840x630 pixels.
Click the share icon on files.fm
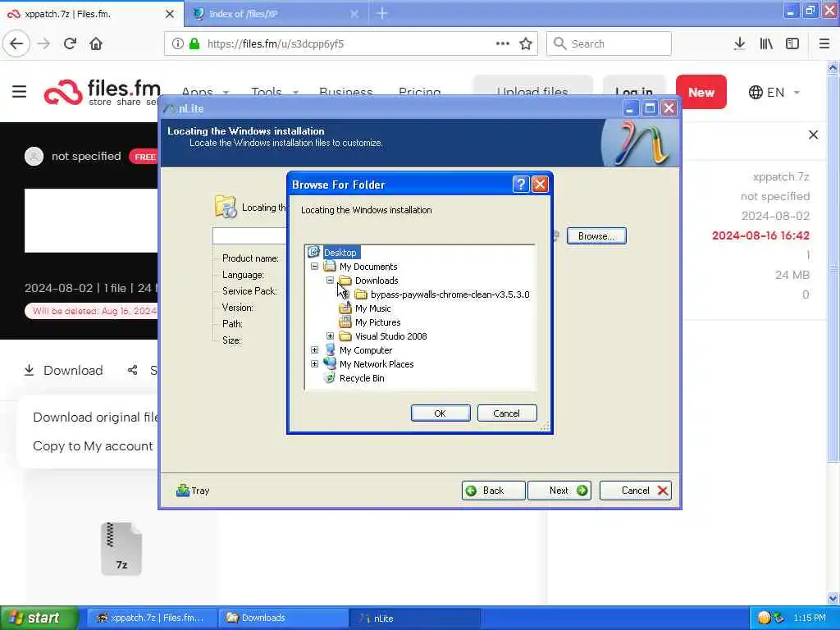tap(132, 370)
